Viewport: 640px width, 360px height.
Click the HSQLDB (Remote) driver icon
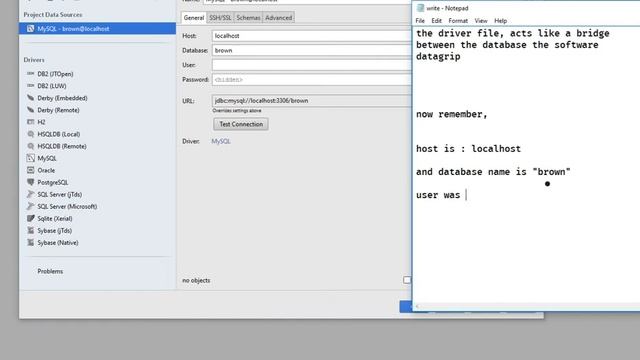click(31, 146)
